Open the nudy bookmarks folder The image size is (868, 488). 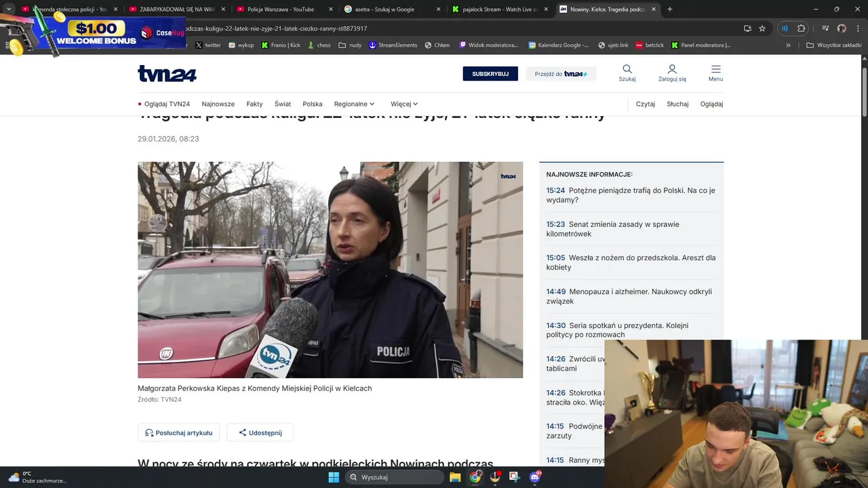[x=350, y=45]
